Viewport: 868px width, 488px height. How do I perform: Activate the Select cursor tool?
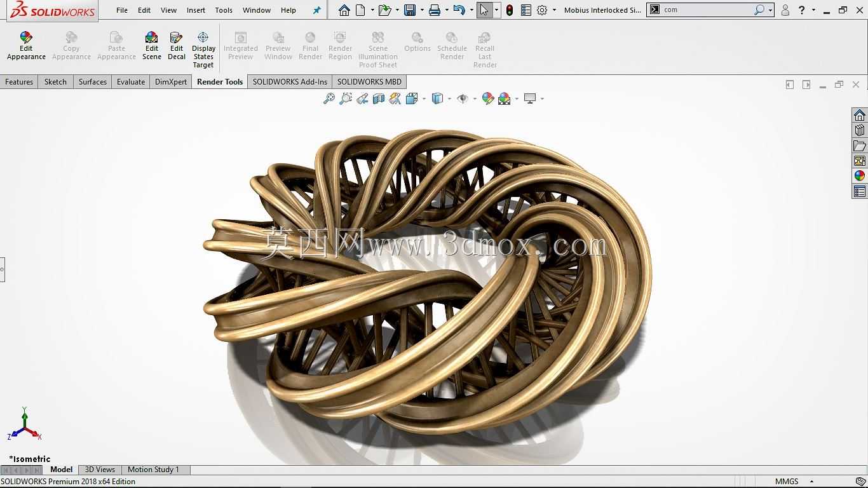pyautogui.click(x=484, y=10)
